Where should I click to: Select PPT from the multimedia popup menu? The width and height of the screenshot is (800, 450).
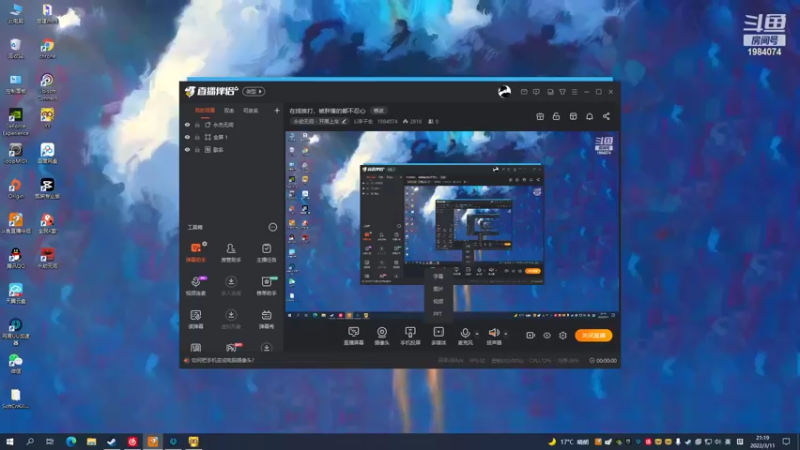click(438, 313)
